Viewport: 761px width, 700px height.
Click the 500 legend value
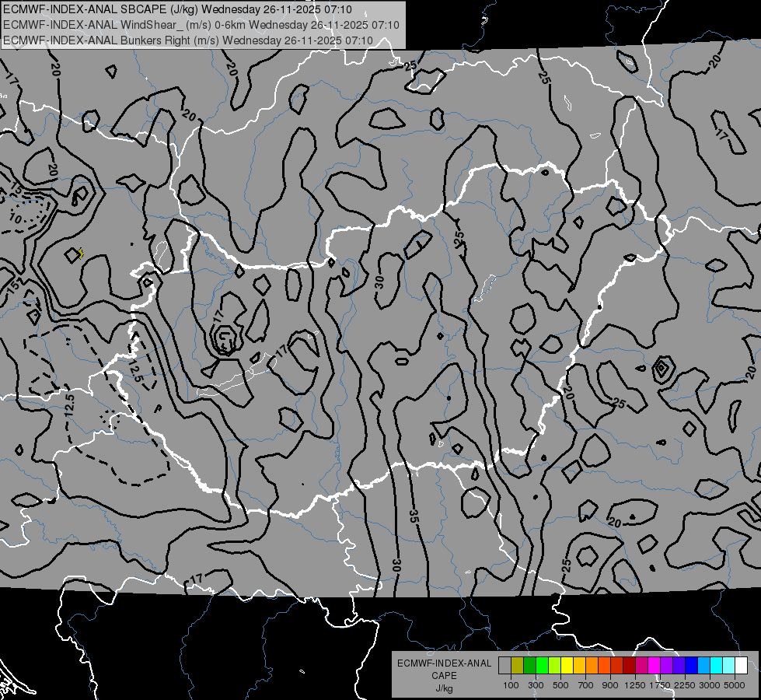click(560, 685)
